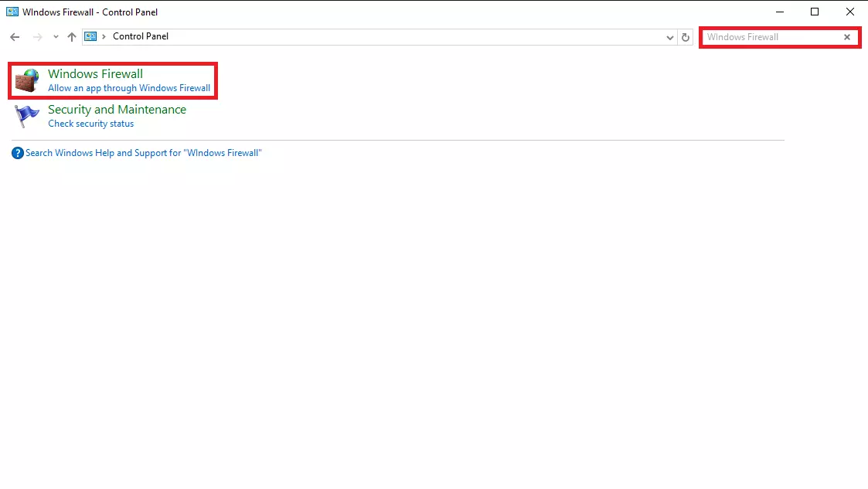This screenshot has width=868, height=489.
Task: Open the Windows Firewall heading link
Action: click(x=95, y=73)
